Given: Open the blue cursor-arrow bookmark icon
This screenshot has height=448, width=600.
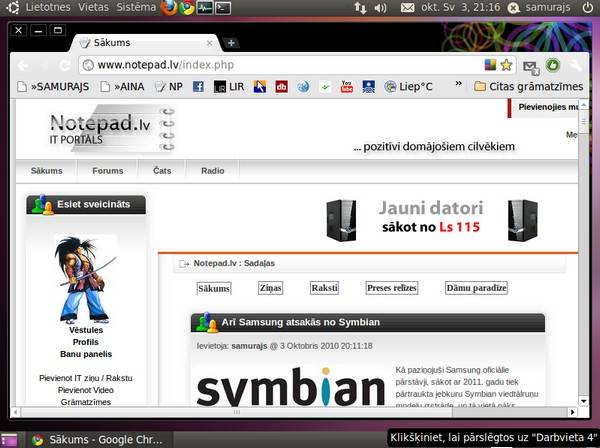Looking at the screenshot, I should (x=260, y=87).
